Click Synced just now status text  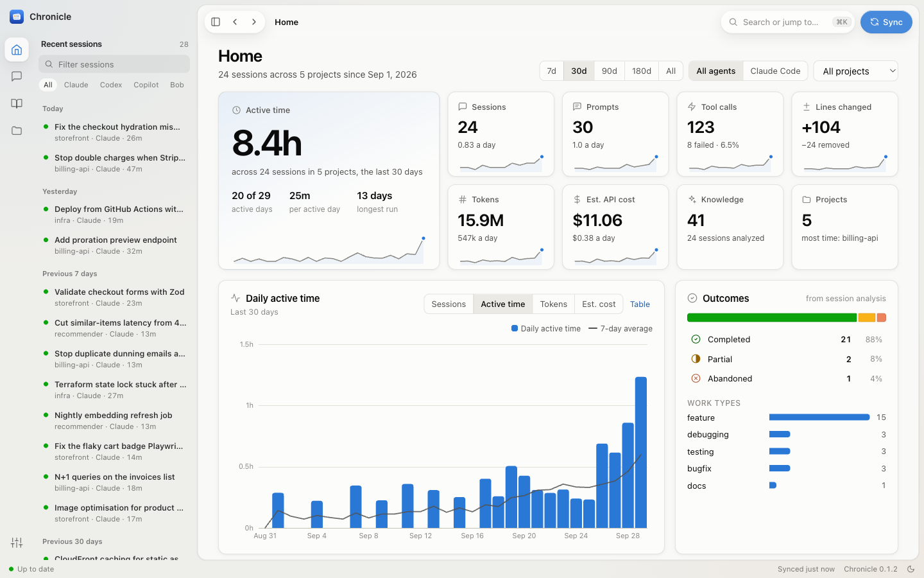(x=806, y=569)
